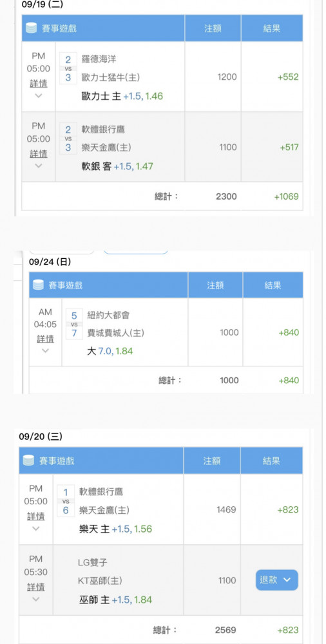Screen dimensions: 326x644
Task: Click coin stack icon in 09/24 table header
Action: tap(38, 285)
